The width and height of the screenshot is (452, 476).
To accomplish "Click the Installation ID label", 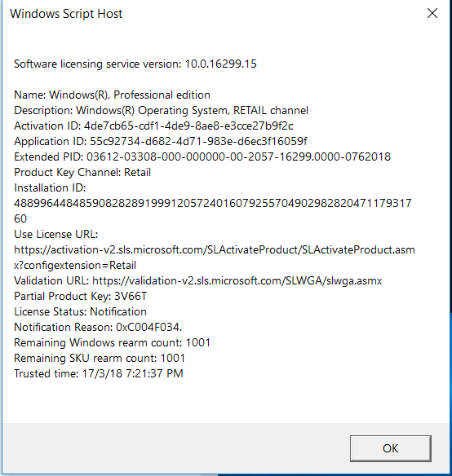I will click(50, 188).
